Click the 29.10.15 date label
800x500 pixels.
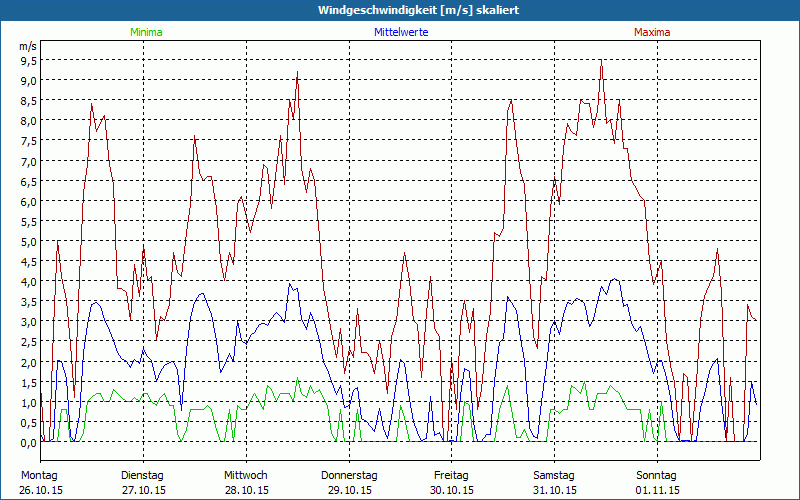[x=349, y=490]
